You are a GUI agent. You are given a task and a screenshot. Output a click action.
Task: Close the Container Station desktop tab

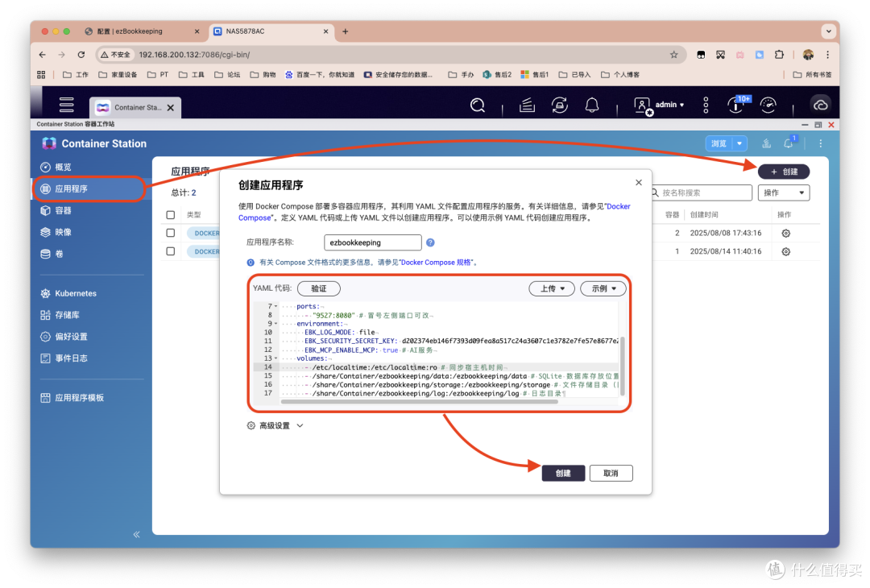[x=171, y=108]
